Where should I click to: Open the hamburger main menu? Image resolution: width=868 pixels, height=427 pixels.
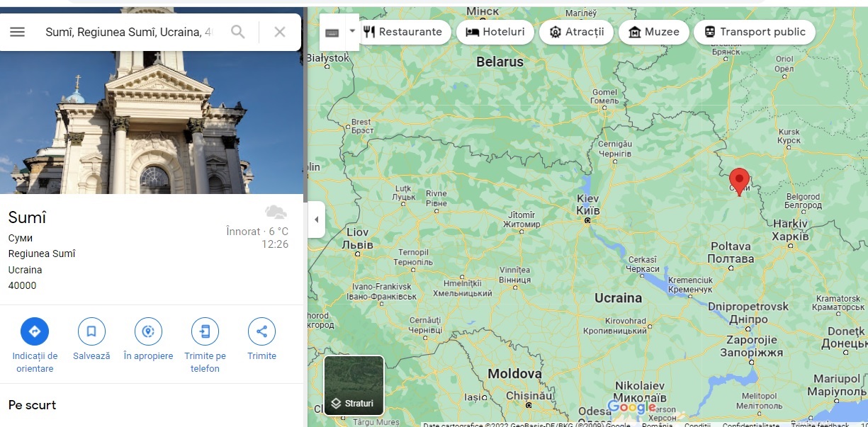17,32
